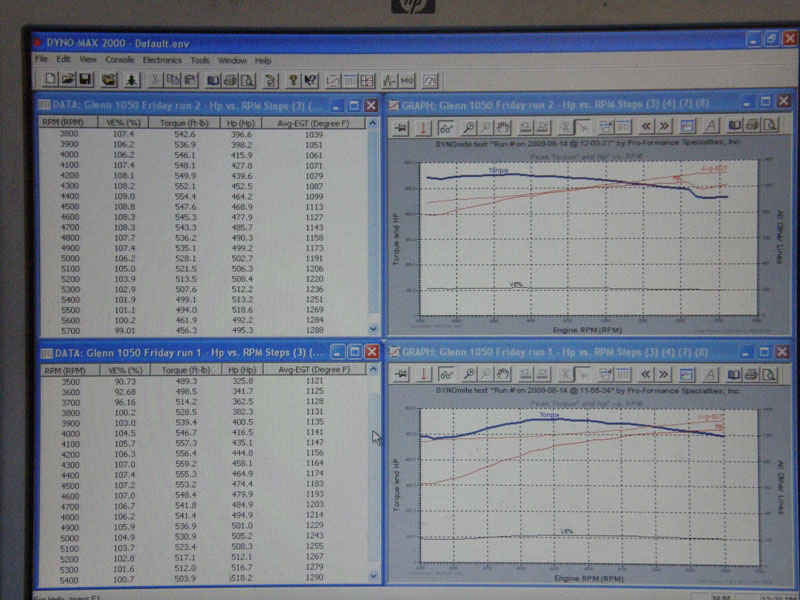Select the 559.2 torque cell in run 1 data

(x=185, y=464)
